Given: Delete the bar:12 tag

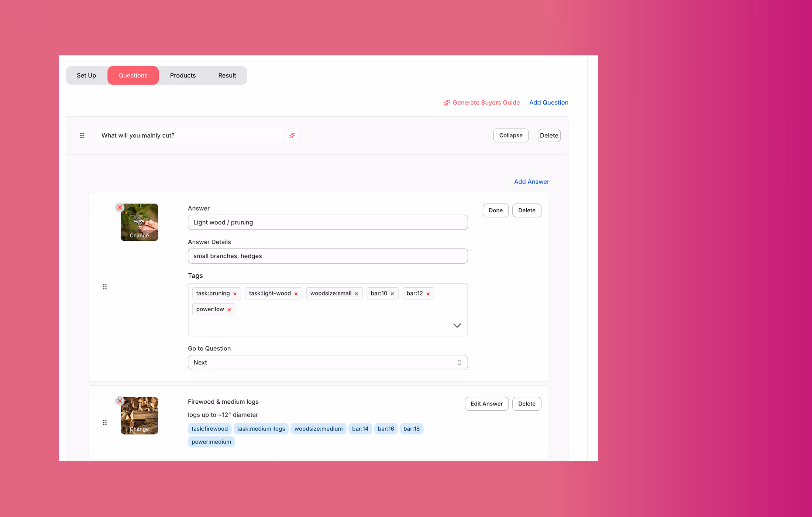Looking at the screenshot, I should (x=428, y=294).
